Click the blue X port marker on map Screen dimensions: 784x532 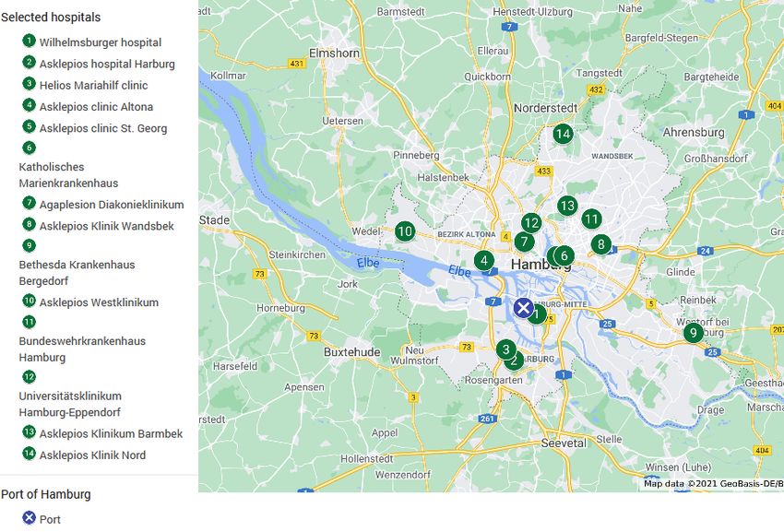[523, 308]
